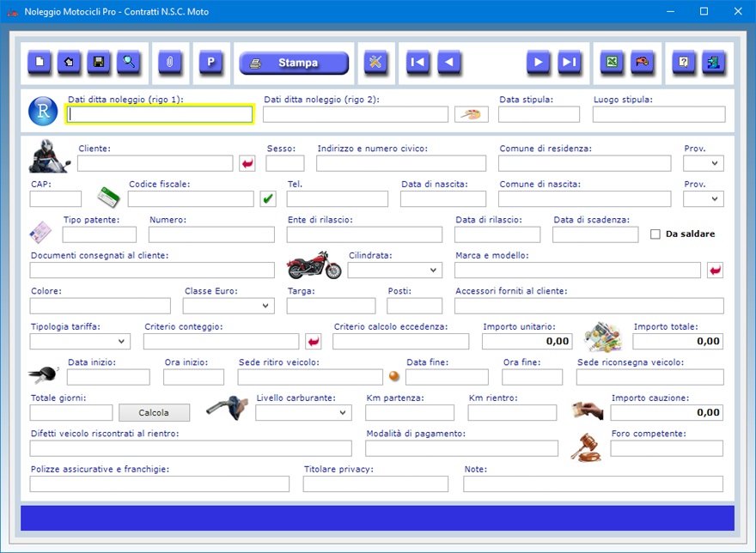Click the Importo totale field
This screenshot has width=756, height=553.
(x=678, y=342)
